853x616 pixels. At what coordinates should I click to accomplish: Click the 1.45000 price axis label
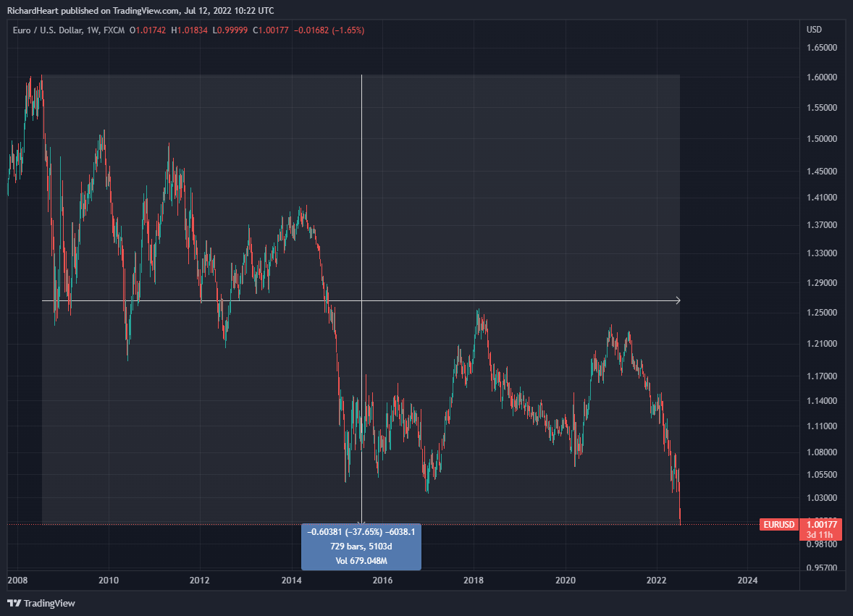[x=821, y=172]
